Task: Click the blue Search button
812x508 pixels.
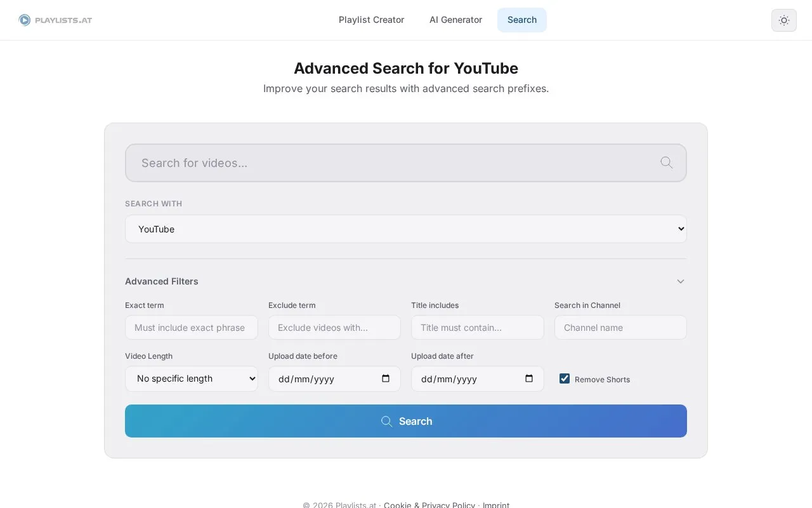Action: point(406,421)
